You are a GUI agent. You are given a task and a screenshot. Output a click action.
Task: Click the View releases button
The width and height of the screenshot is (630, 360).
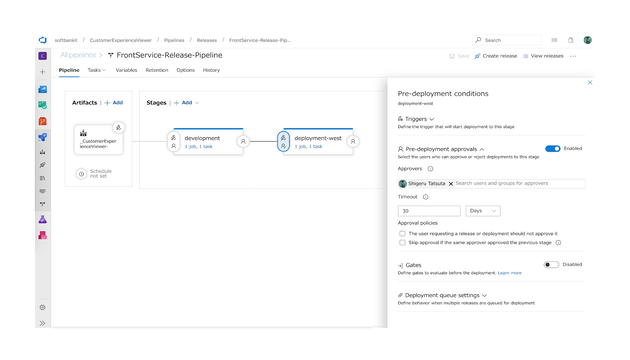coord(543,56)
